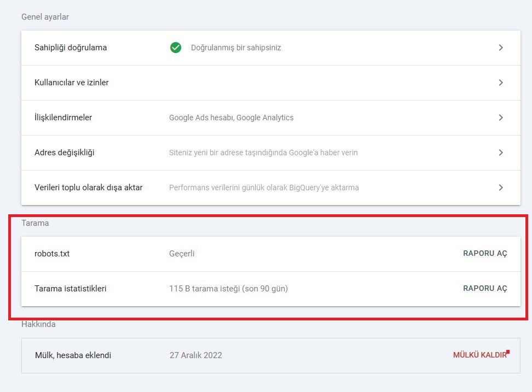532x392 pixels.
Task: Click the chevron for Verileri toplu olarak dışa aktar
Action: coord(500,188)
